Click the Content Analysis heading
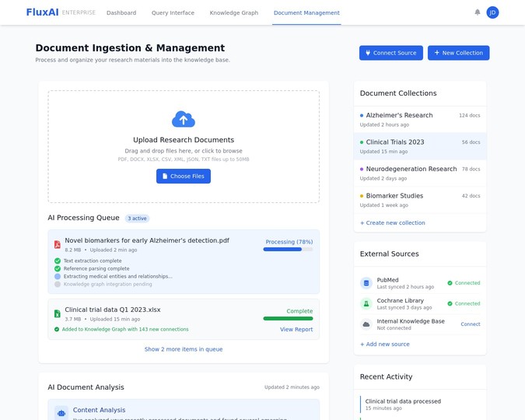This screenshot has height=420, width=525. [99, 410]
